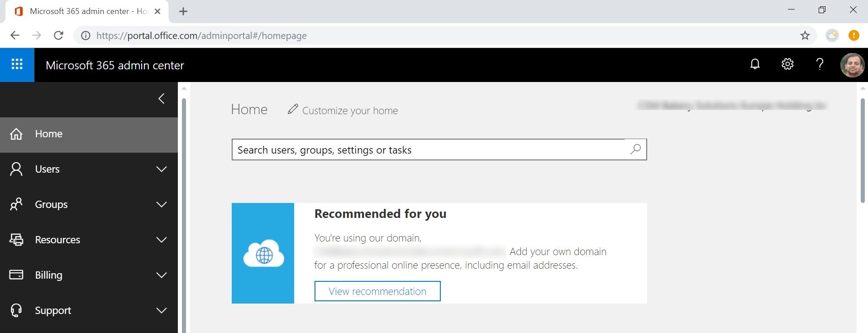
Task: Click the Recommended for you heading
Action: (x=380, y=213)
